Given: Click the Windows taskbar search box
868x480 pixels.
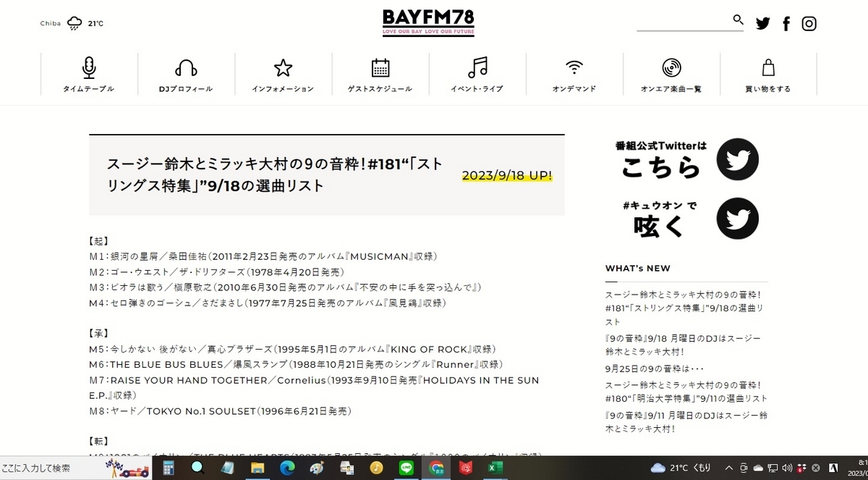Looking at the screenshot, I should 76,468.
